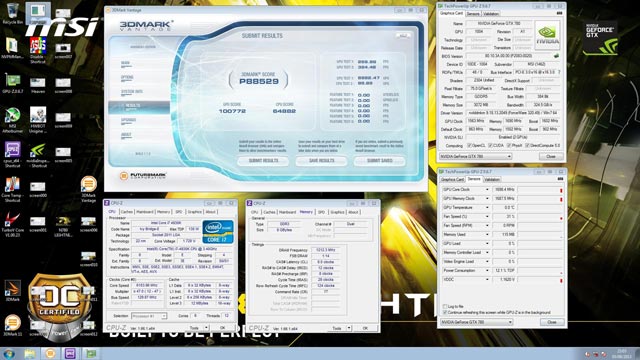Open CPU-Z processor Selection dropdown
This screenshot has height=360, width=640.
(149, 316)
